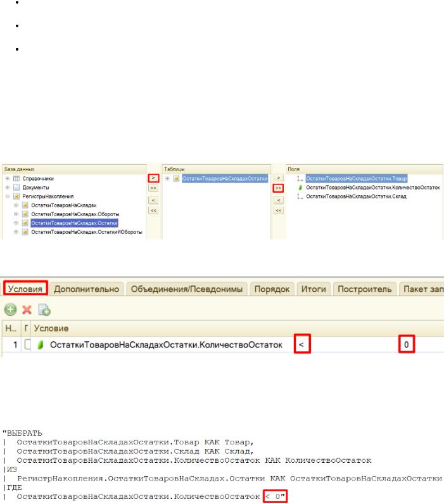Image resolution: width=444 pixels, height=504 pixels.
Task: Switch to the Условия tab
Action: (x=25, y=289)
